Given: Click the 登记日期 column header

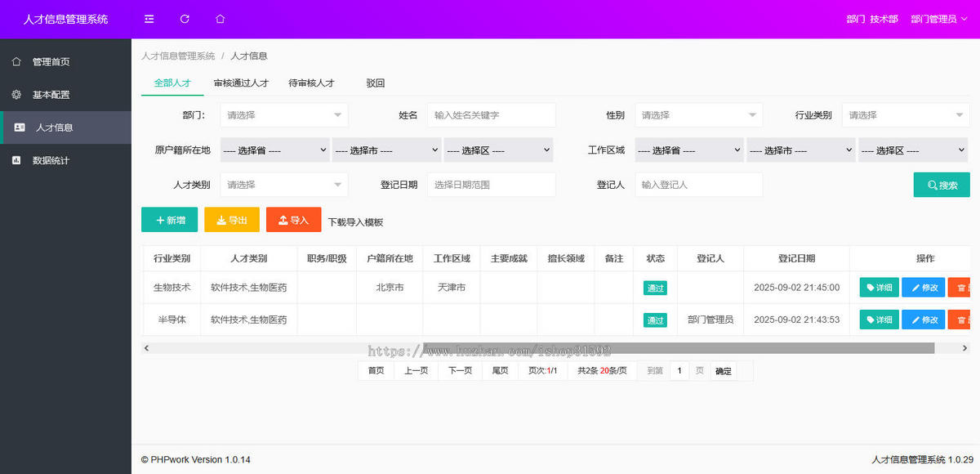Looking at the screenshot, I should 796,258.
